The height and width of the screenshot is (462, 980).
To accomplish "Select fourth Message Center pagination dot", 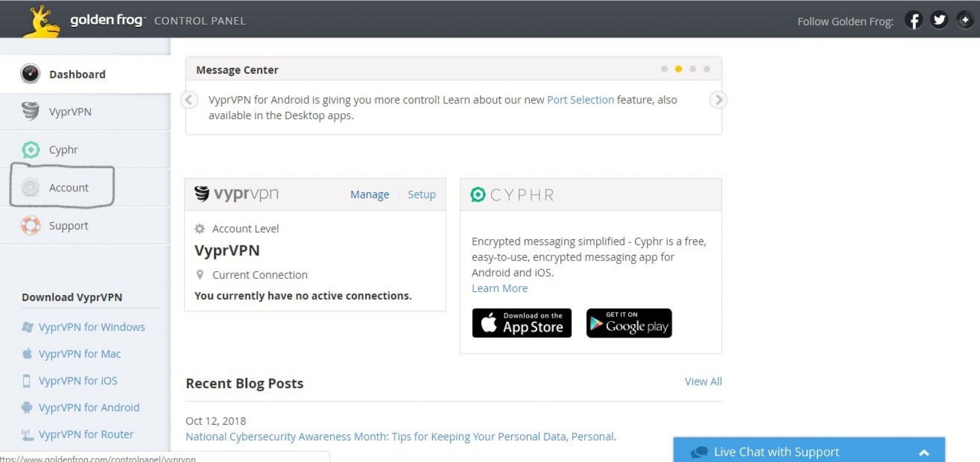I will [706, 69].
